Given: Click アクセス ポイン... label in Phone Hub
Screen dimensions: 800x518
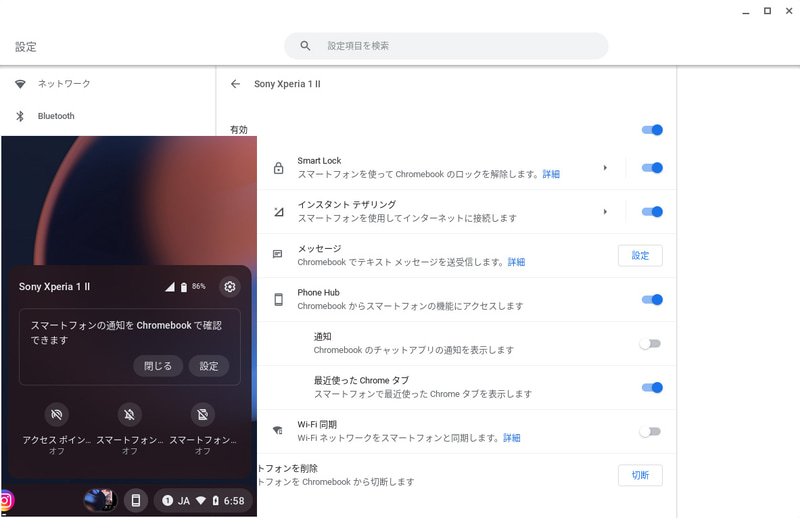Looking at the screenshot, I should [57, 440].
